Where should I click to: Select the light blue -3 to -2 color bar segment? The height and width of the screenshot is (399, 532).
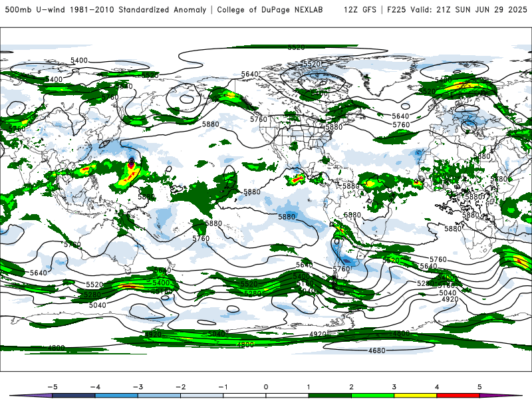click(x=159, y=396)
